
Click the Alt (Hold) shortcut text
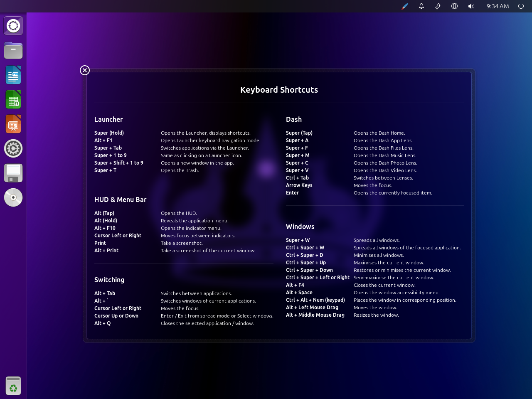click(106, 221)
